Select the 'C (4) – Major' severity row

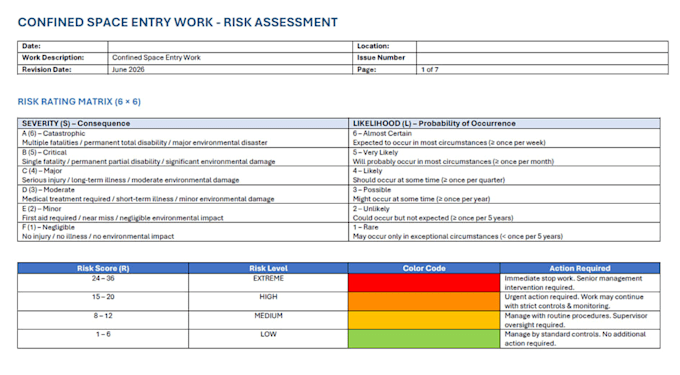click(x=183, y=176)
